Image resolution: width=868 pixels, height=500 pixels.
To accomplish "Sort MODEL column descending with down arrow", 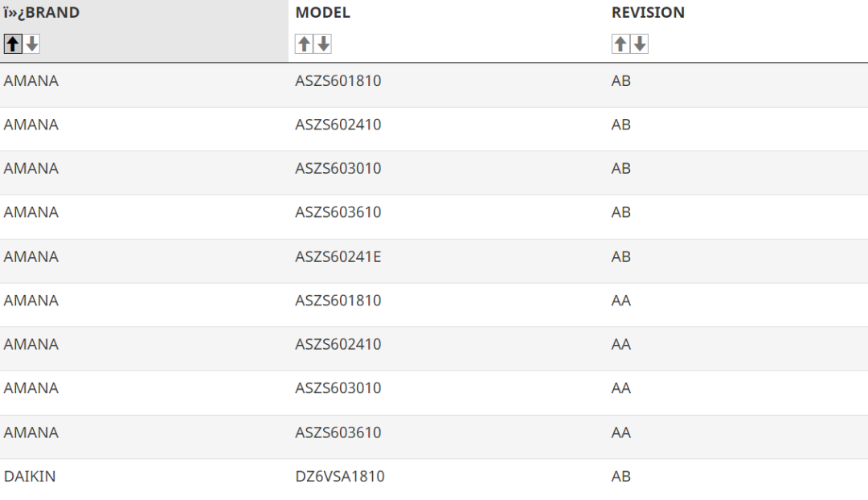I will point(323,43).
